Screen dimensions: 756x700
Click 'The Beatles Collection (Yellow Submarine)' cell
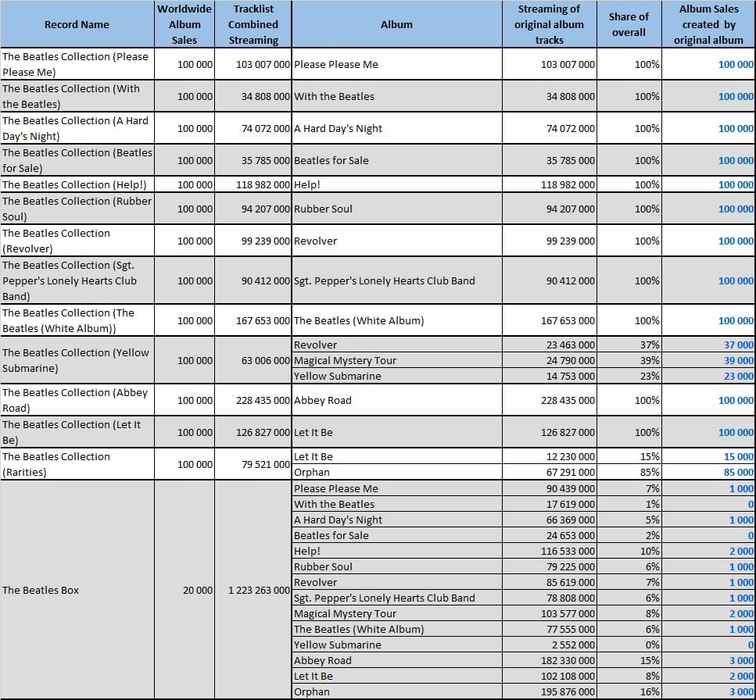tap(77, 360)
